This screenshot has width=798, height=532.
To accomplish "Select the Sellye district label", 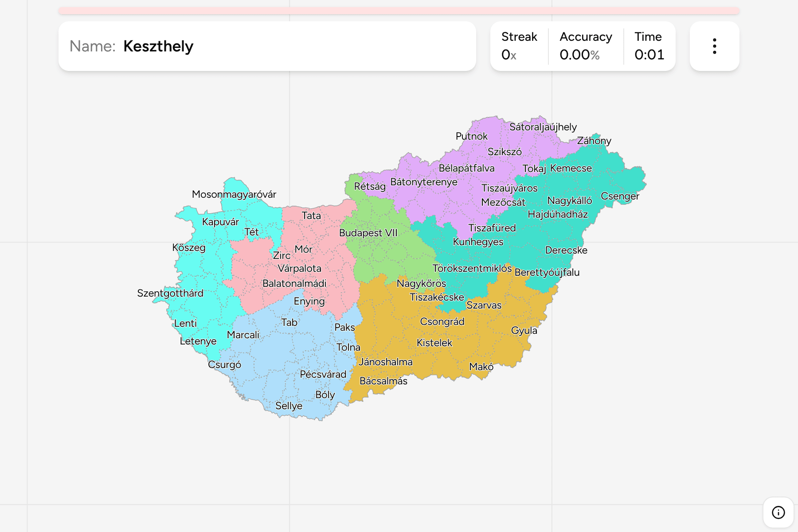I will 289,406.
